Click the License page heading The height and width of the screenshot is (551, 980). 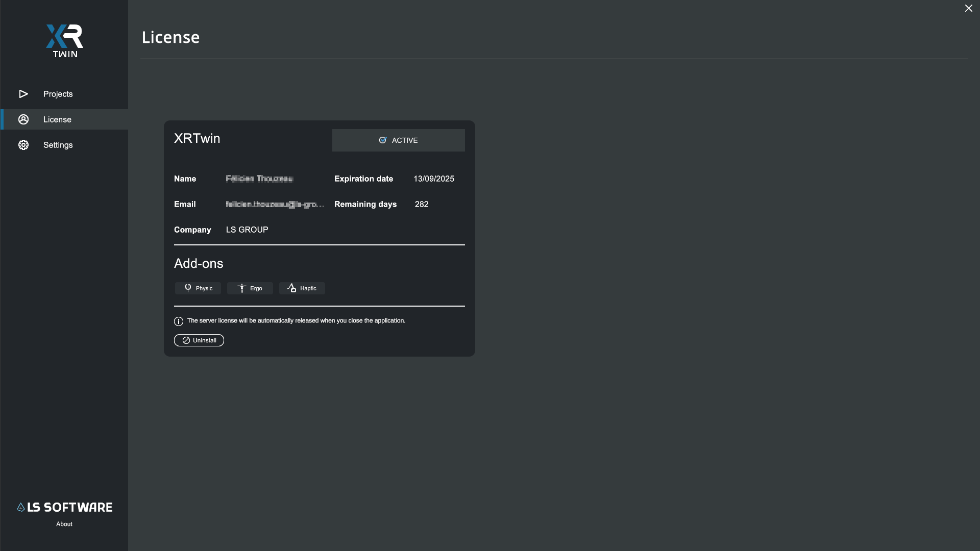[x=170, y=37]
